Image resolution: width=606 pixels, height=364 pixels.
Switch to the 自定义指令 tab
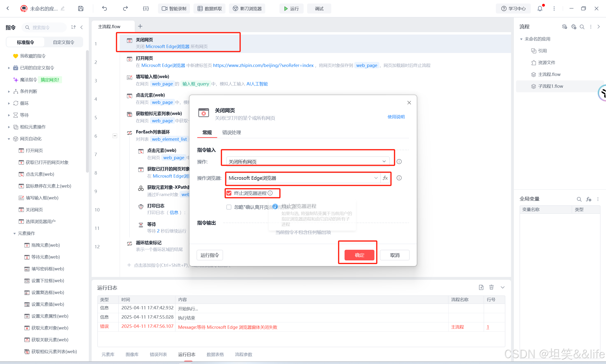click(64, 42)
